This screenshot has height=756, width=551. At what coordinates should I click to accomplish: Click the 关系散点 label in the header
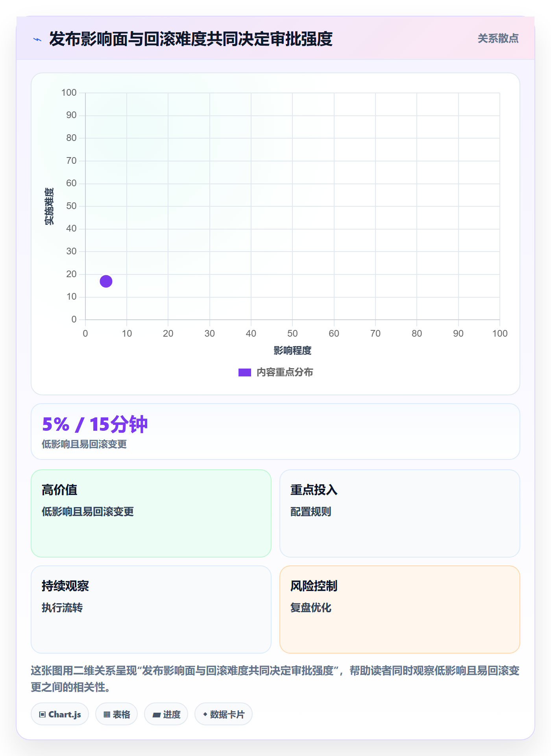[x=498, y=39]
